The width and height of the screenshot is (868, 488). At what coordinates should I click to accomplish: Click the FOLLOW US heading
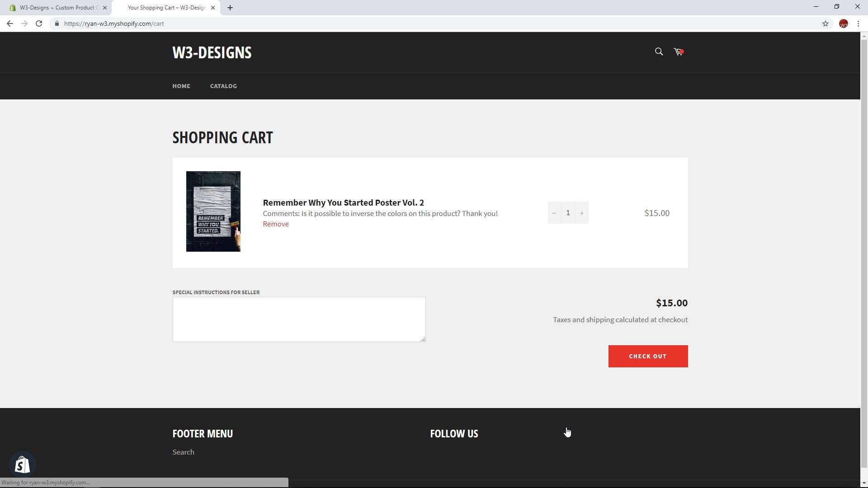tap(454, 434)
